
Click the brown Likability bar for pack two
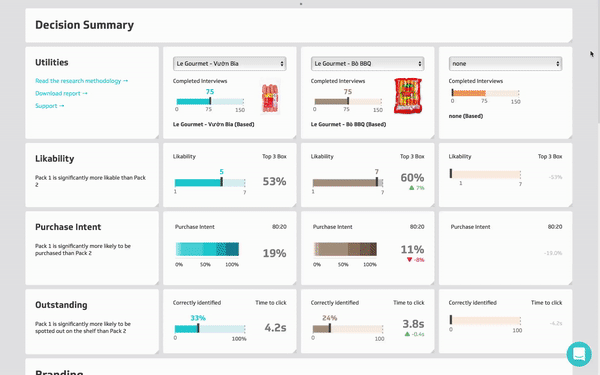click(x=348, y=183)
